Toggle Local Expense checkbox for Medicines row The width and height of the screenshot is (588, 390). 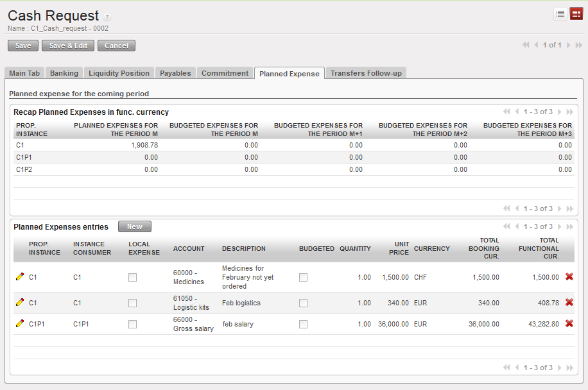click(x=132, y=277)
